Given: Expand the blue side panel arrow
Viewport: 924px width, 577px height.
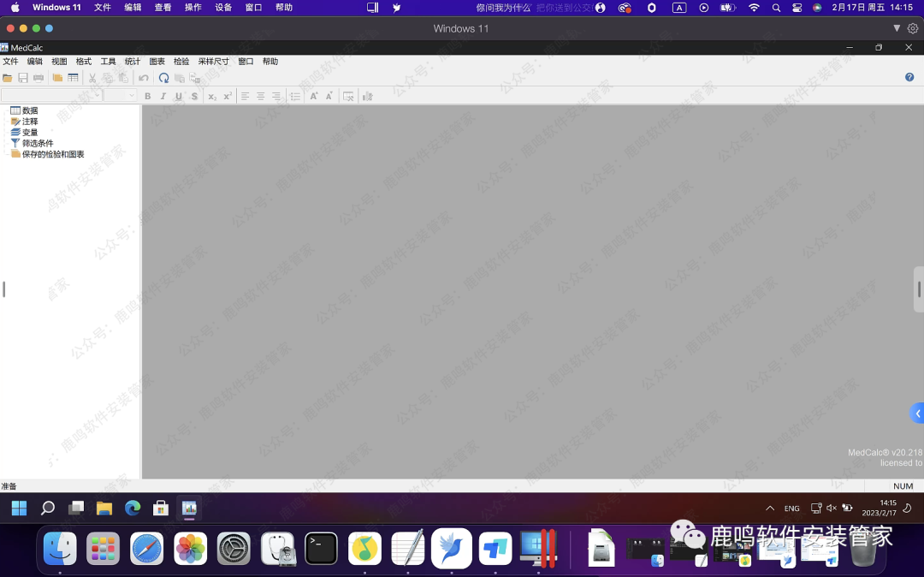Looking at the screenshot, I should [917, 413].
